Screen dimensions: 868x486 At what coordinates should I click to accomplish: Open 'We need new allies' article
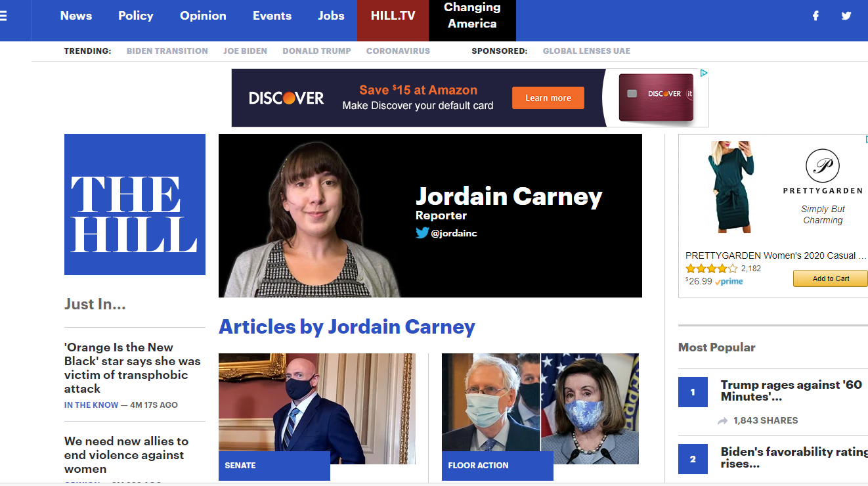coord(126,455)
